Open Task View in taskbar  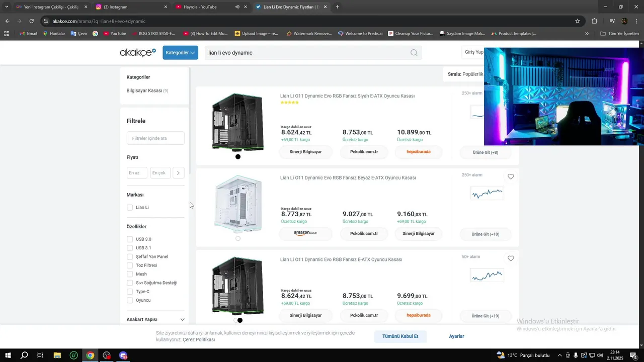point(40,355)
